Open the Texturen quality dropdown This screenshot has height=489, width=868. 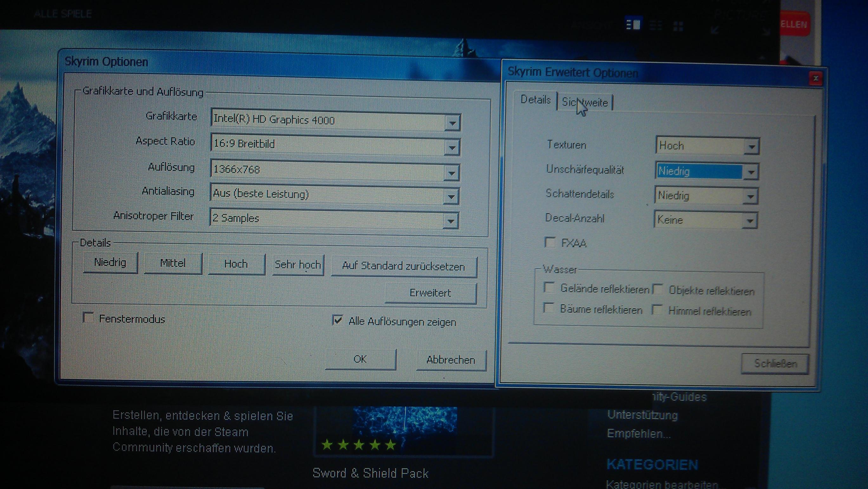(x=751, y=147)
